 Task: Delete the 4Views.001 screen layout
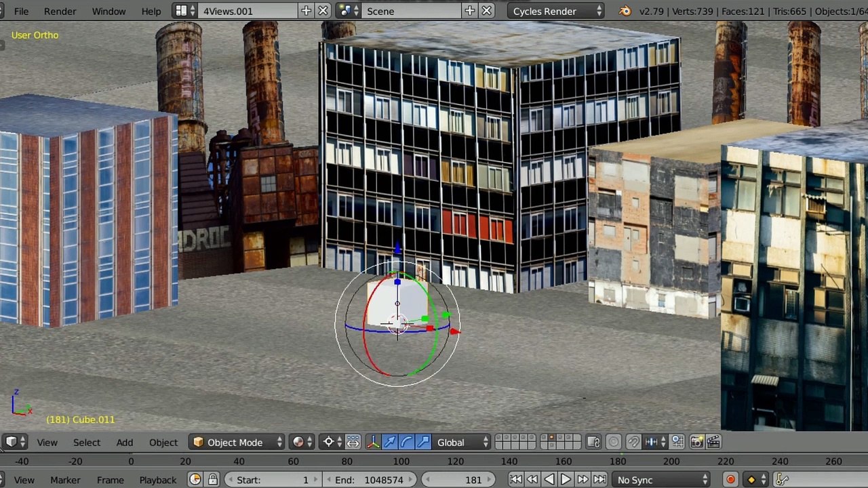pos(323,11)
